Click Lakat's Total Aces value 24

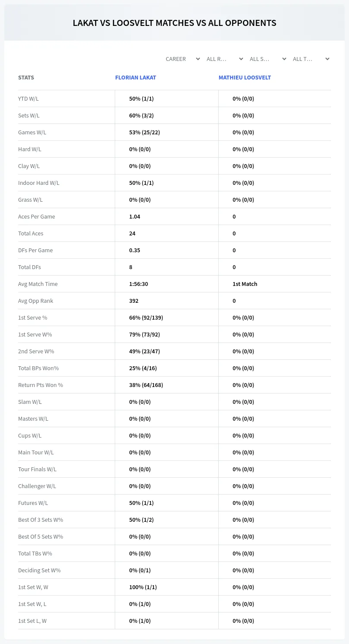coord(132,233)
